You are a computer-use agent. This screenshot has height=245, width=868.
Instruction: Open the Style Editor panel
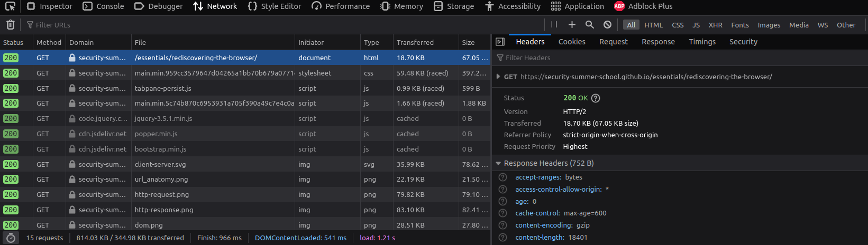point(275,6)
